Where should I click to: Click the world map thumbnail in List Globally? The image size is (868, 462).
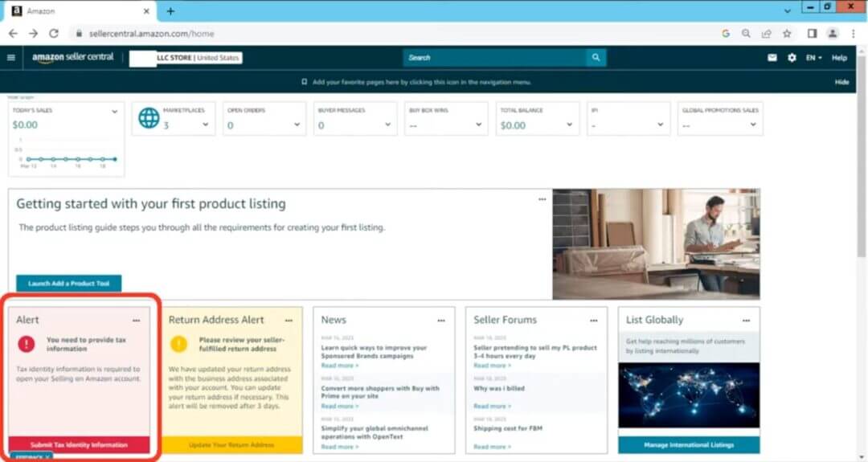[689, 395]
